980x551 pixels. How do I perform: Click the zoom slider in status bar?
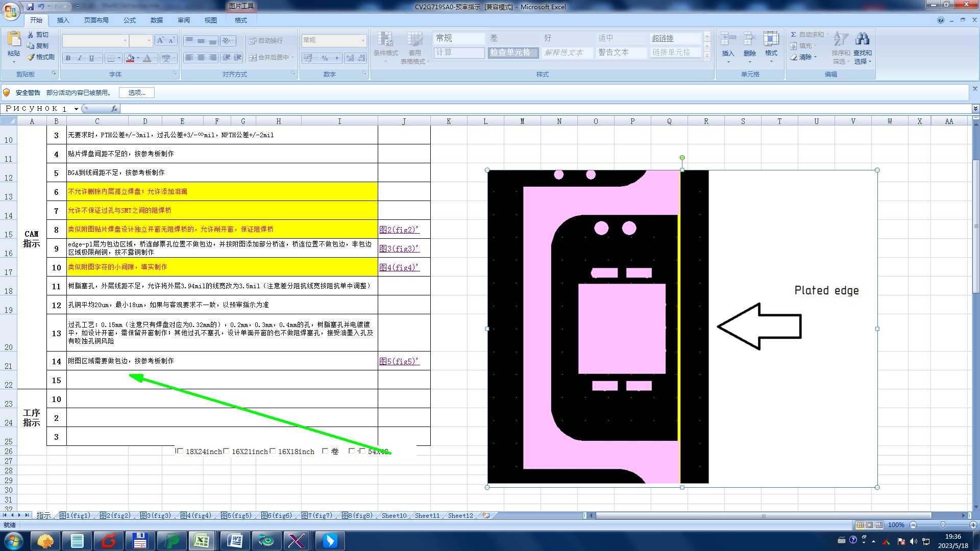pos(943,525)
